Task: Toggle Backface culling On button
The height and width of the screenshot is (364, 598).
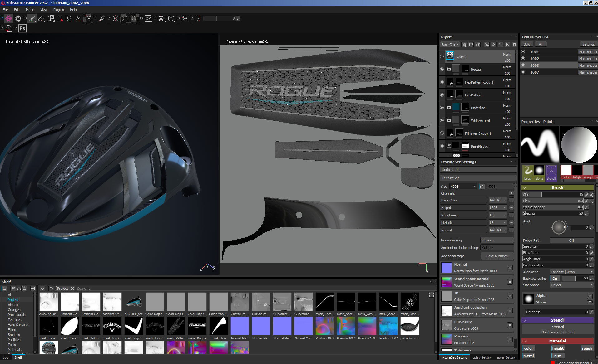Action: pos(555,279)
